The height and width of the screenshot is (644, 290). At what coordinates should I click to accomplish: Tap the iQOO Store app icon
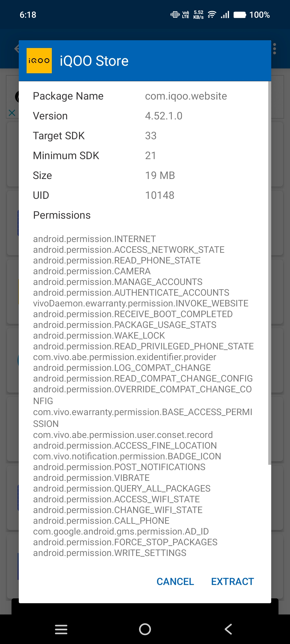(x=39, y=61)
